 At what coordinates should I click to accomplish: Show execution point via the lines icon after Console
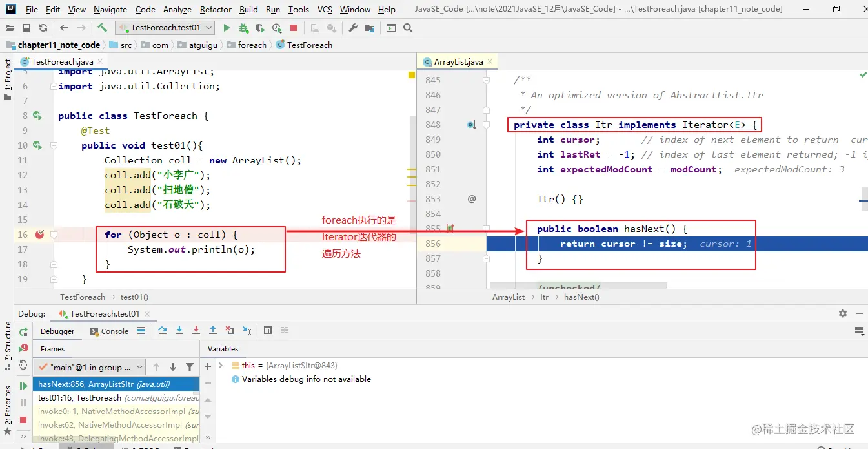142,330
